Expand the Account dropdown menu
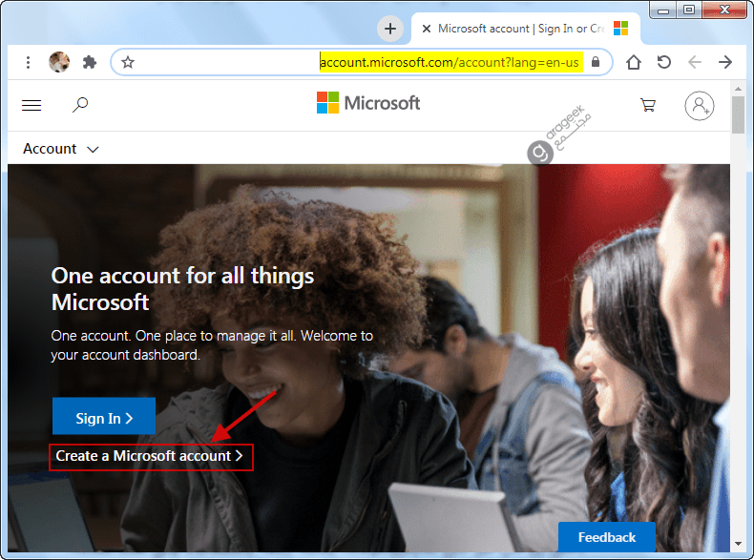Viewport: 754px width, 560px height. pos(60,149)
